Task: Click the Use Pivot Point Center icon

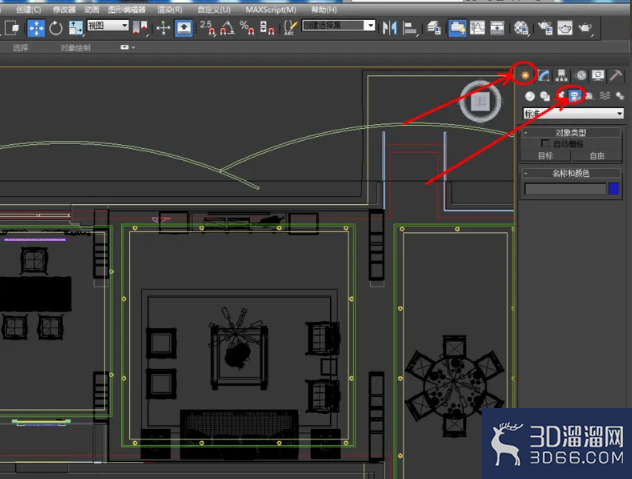Action: tap(141, 28)
